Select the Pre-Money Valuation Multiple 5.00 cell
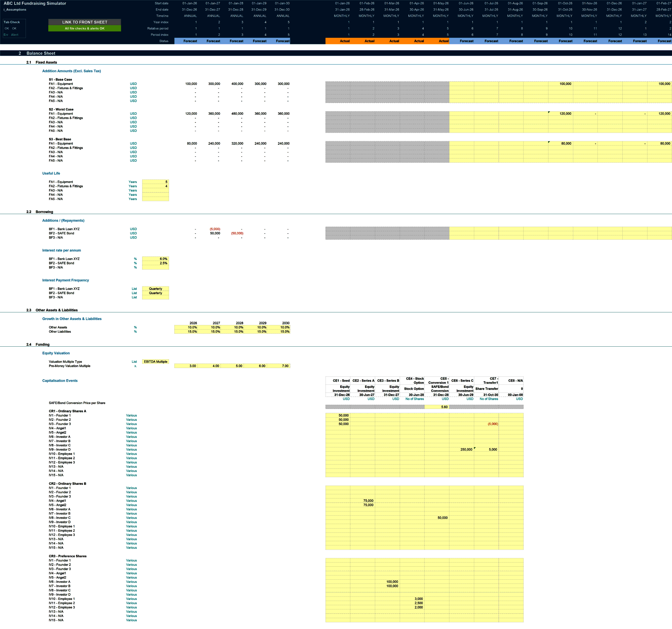This screenshot has height=629, width=672. (232, 366)
